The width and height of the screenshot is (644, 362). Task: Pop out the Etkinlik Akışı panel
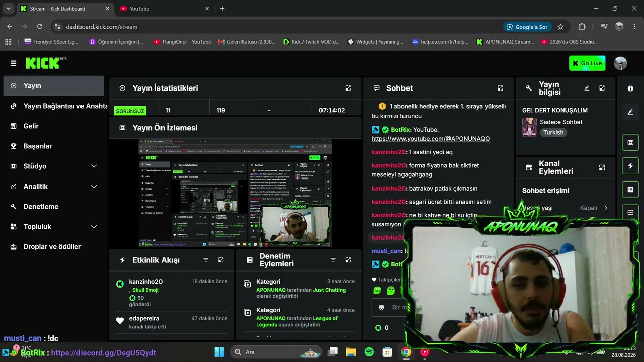221,260
